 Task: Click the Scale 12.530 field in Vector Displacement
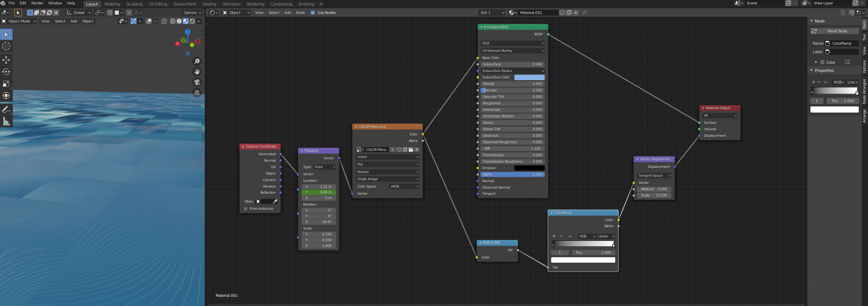coord(654,195)
